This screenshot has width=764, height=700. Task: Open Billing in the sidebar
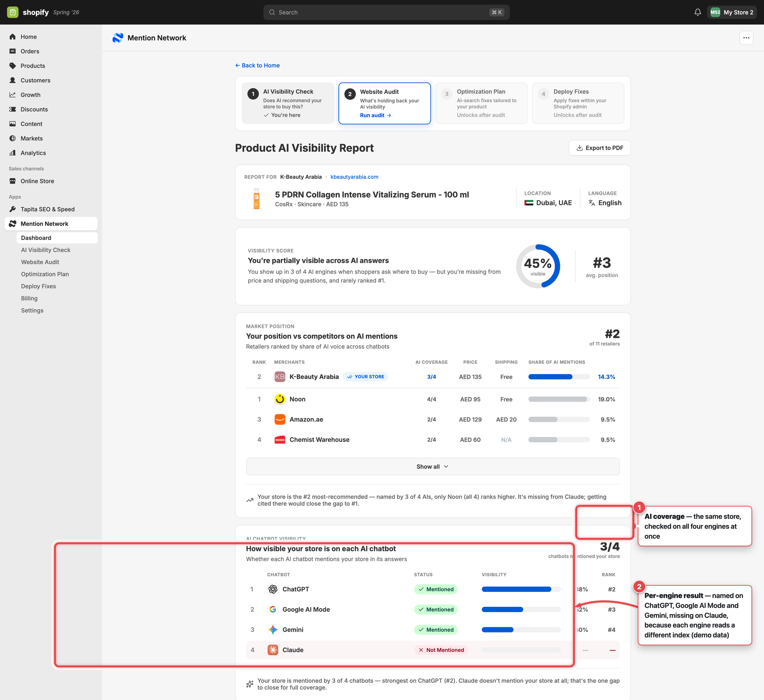pyautogui.click(x=29, y=298)
